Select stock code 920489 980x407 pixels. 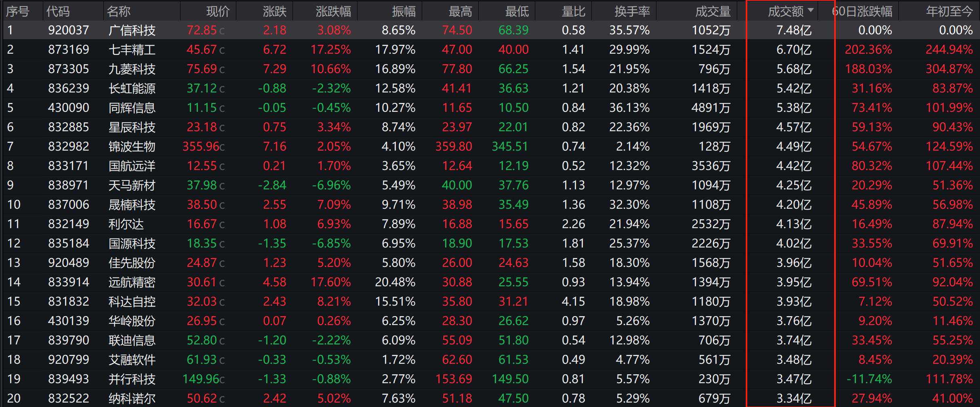coord(69,263)
